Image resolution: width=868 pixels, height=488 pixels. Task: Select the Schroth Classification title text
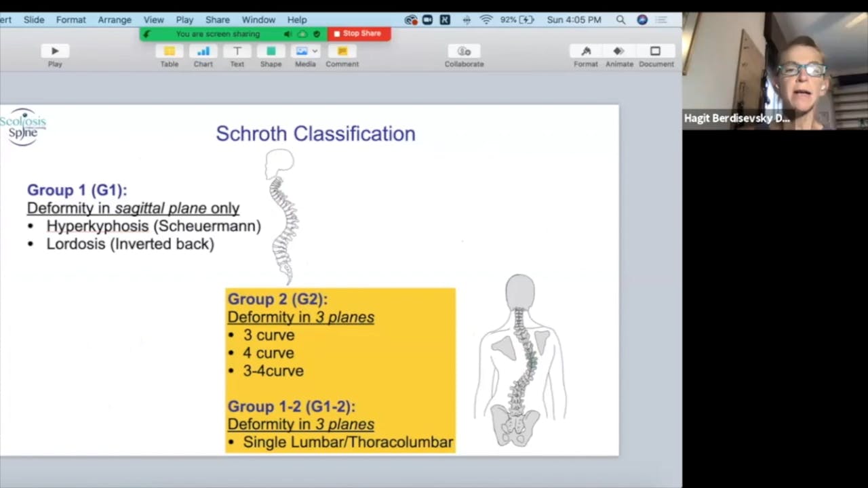coord(315,134)
